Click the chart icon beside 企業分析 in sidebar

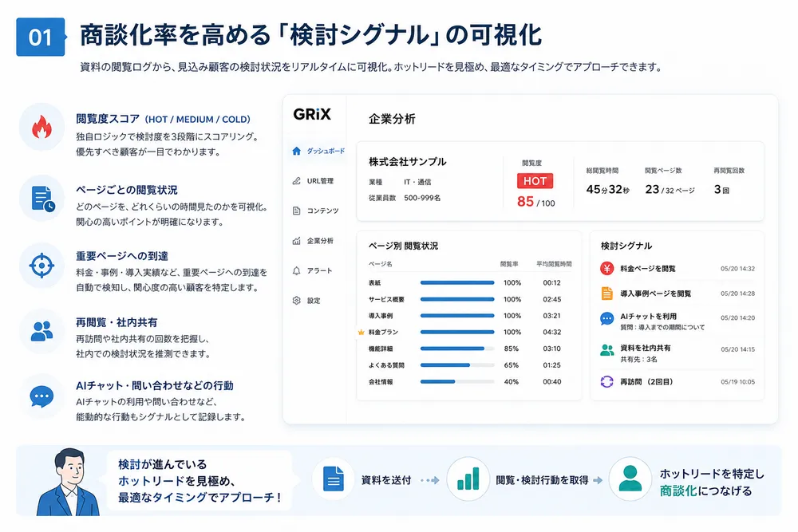point(297,241)
